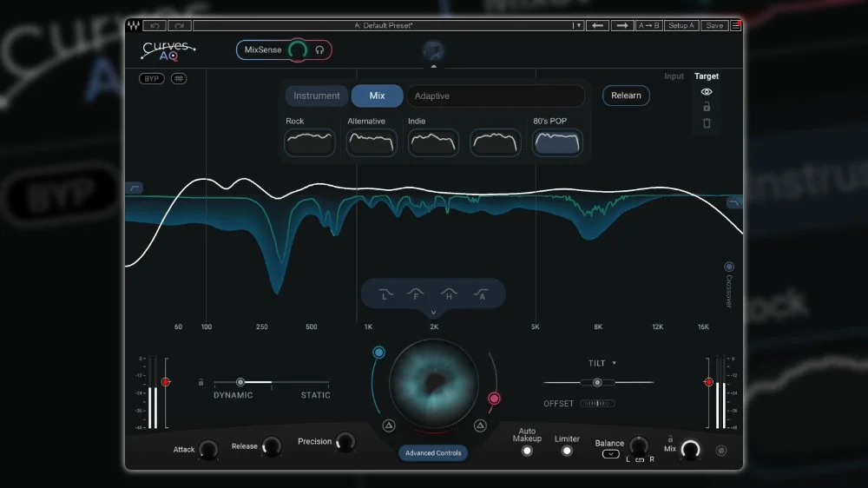The height and width of the screenshot is (488, 868).
Task: Enable the high-pass filter handle on left edge
Action: (135, 188)
